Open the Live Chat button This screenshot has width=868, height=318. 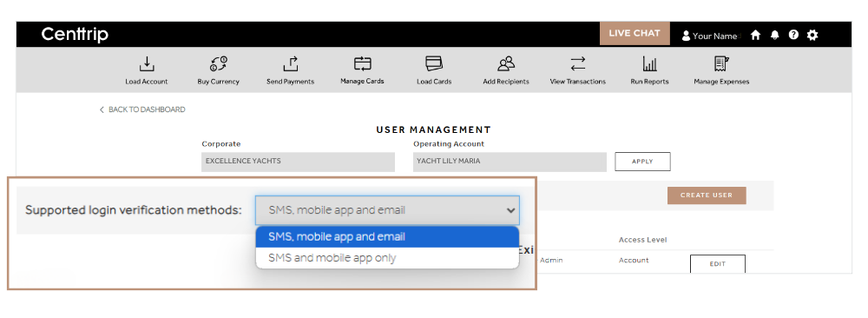635,33
